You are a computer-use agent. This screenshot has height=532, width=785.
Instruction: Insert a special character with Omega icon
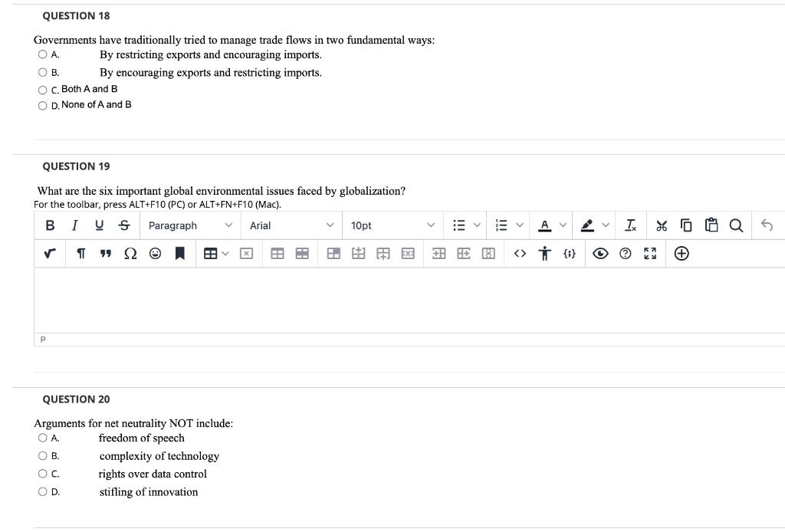tap(130, 254)
